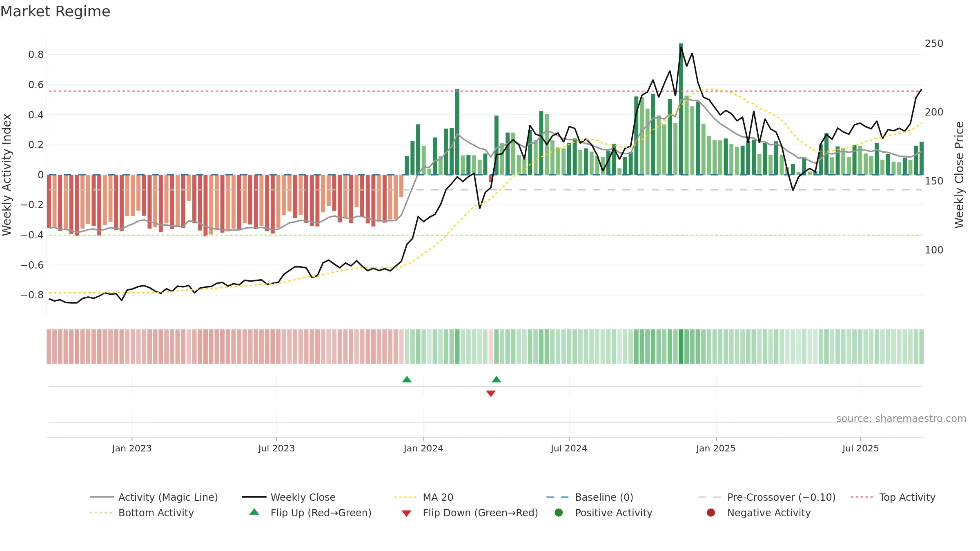
Task: Click the Jan 2025 axis label
Action: coord(716,448)
